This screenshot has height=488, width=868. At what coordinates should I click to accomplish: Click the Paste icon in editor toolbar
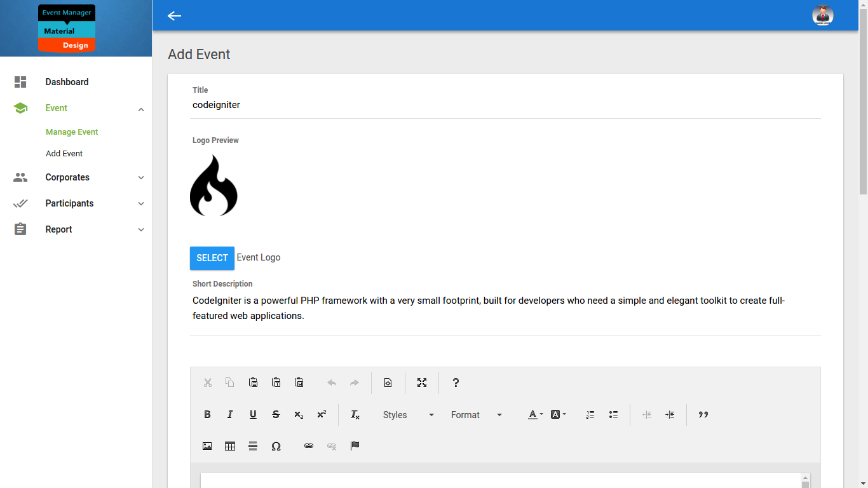pyautogui.click(x=253, y=383)
